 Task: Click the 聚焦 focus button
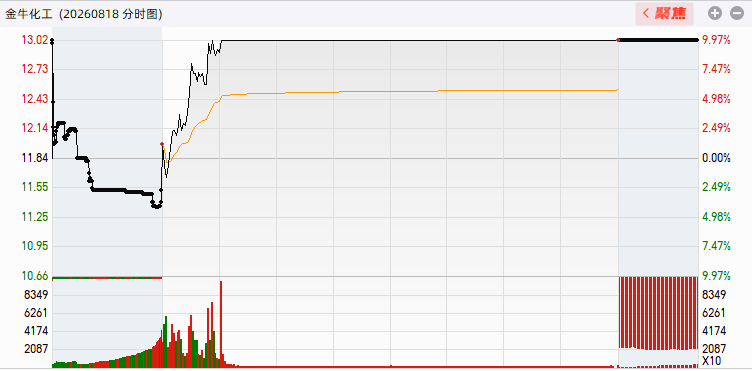coord(664,13)
